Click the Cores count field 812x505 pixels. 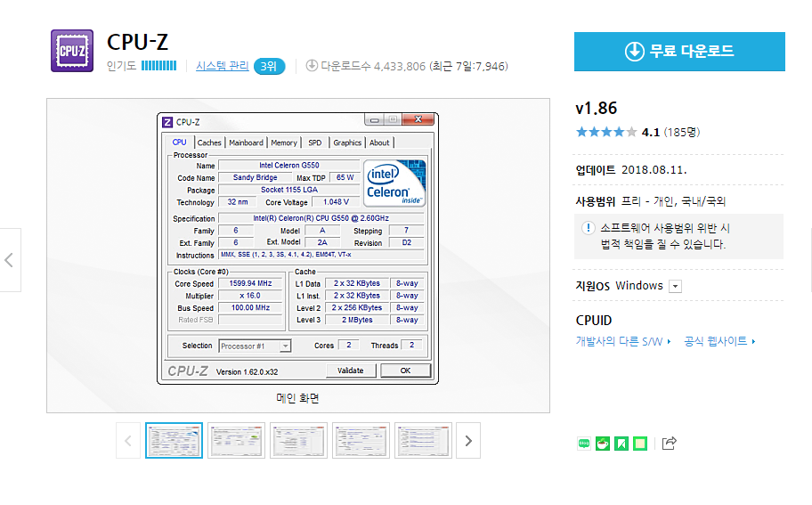(348, 345)
